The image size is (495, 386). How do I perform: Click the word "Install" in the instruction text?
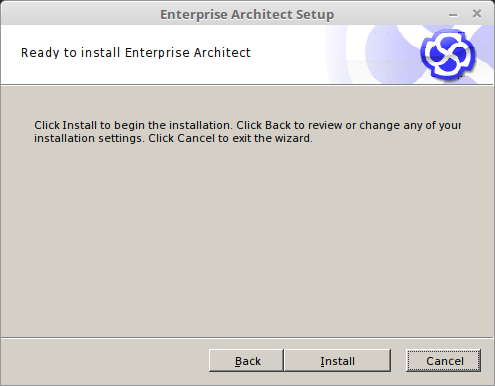tap(79, 125)
